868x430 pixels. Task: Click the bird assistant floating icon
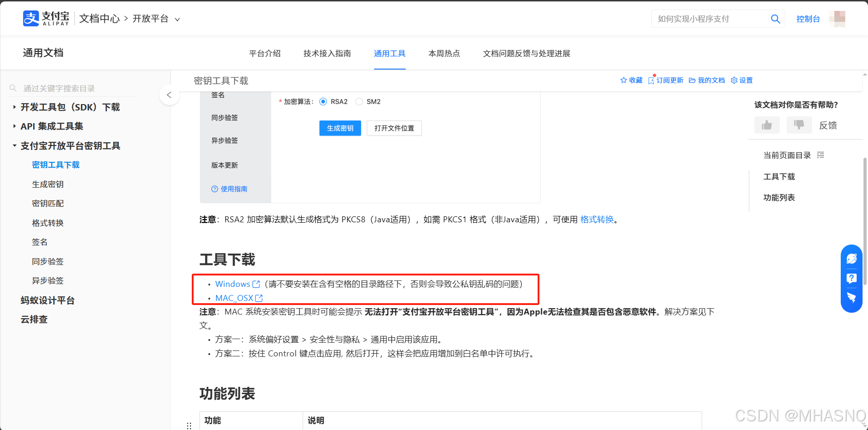coord(852,298)
